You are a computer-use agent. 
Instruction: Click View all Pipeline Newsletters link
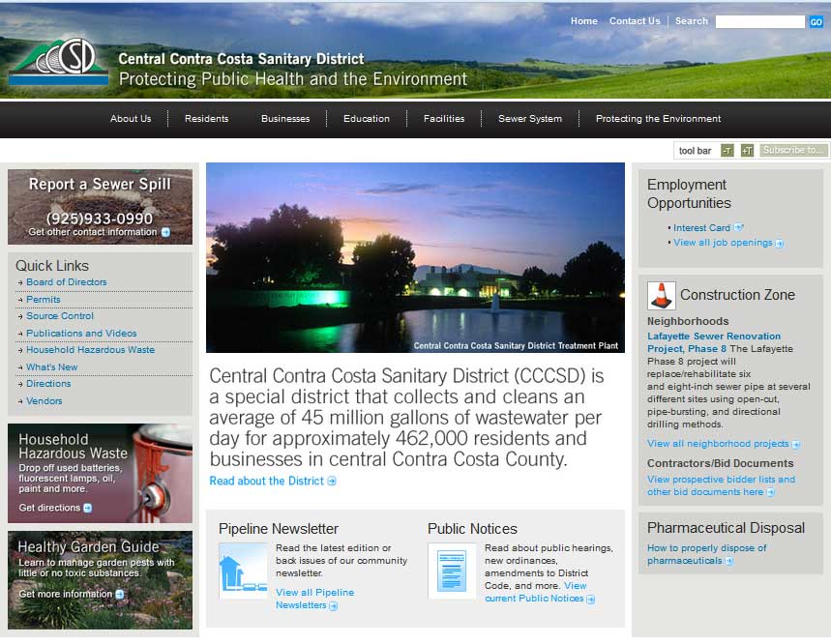[x=314, y=599]
